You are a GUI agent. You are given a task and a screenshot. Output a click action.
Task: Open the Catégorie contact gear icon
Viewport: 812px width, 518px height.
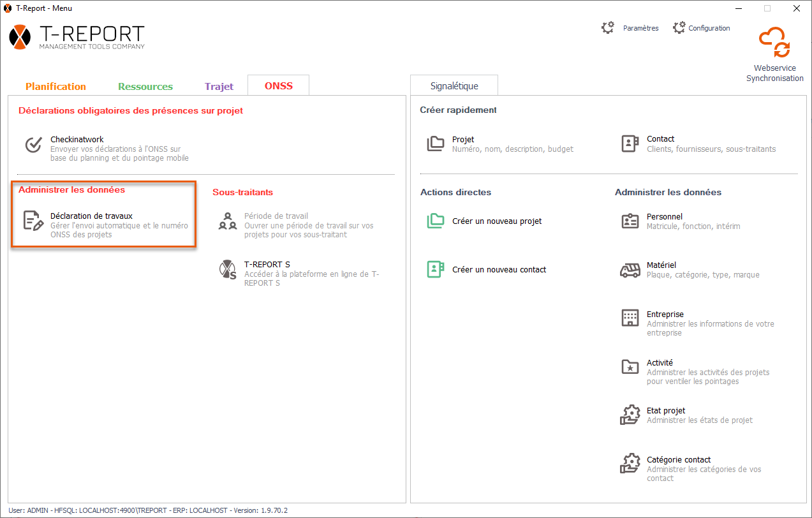(630, 464)
